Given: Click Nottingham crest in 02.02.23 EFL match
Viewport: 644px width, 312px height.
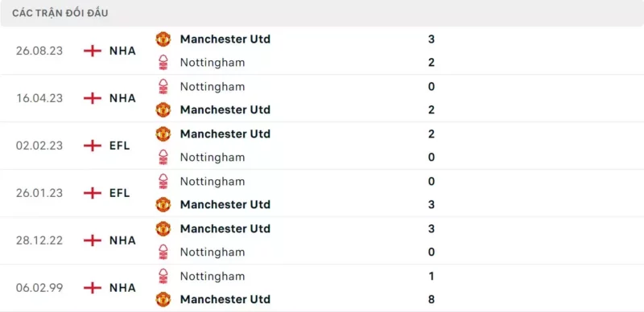Looking at the screenshot, I should (163, 158).
